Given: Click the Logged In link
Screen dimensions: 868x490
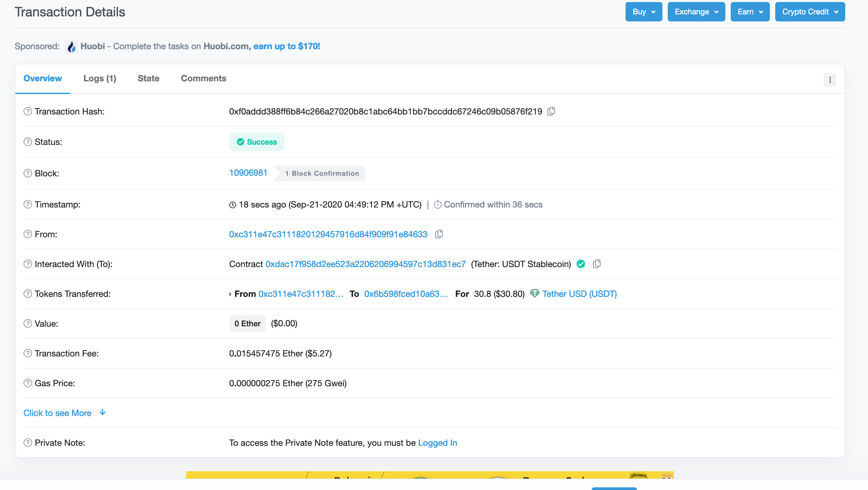Looking at the screenshot, I should (437, 443).
